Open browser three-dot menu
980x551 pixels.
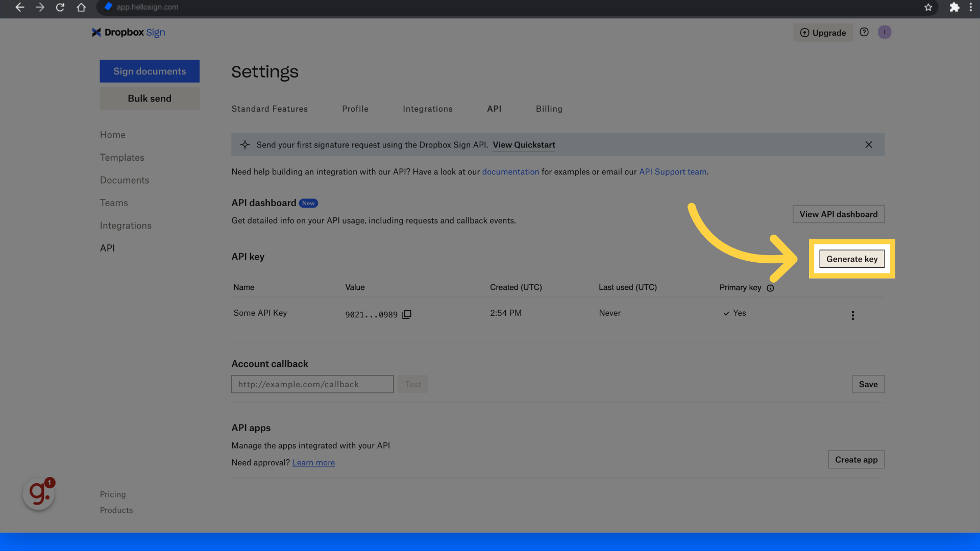click(x=970, y=7)
